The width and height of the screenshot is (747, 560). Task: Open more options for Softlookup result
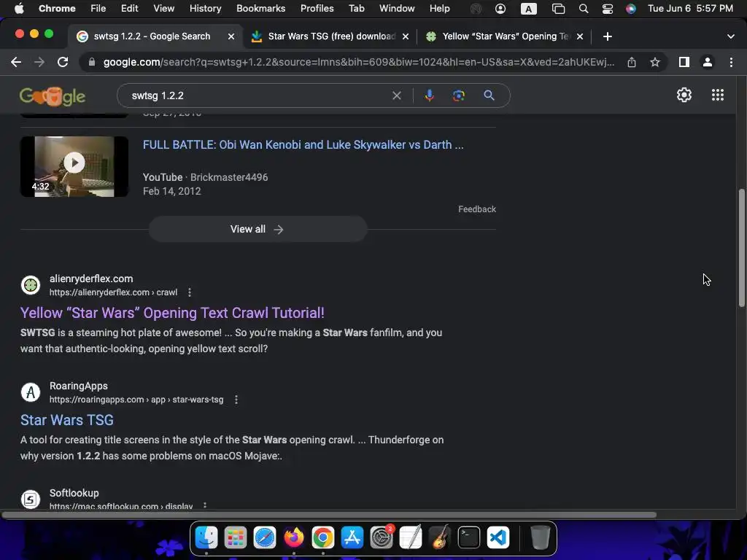[x=205, y=506]
